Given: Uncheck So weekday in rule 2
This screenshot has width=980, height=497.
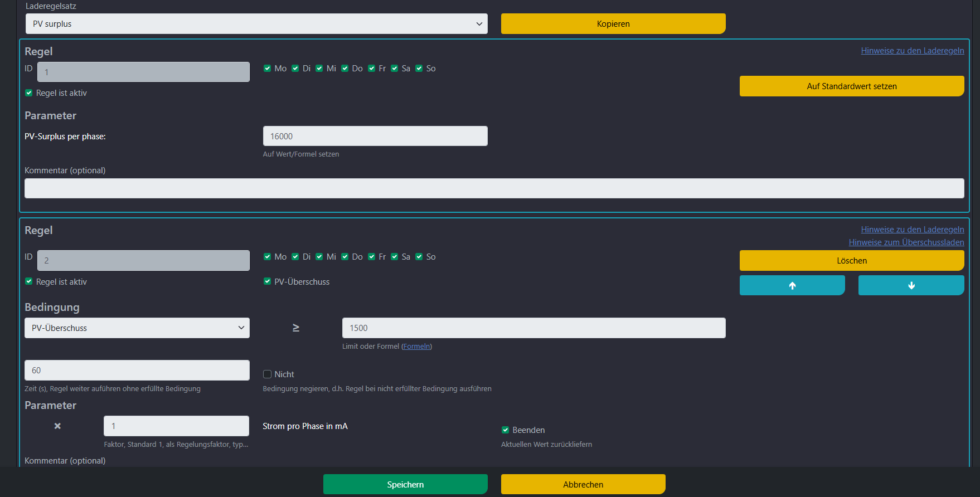Looking at the screenshot, I should coord(419,257).
